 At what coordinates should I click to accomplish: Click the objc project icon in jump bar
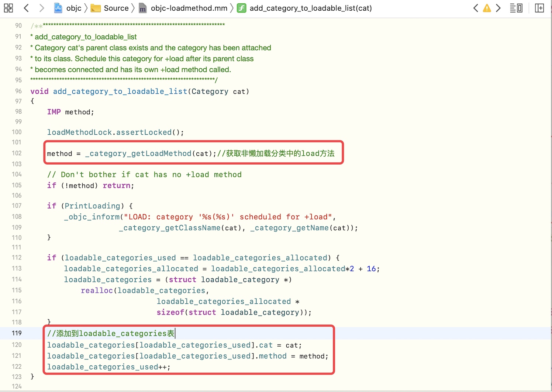click(x=58, y=8)
